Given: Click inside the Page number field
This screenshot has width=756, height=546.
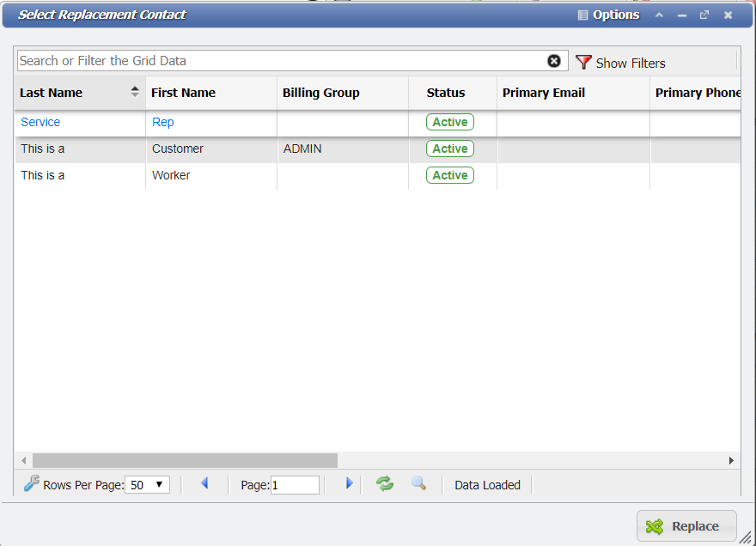Looking at the screenshot, I should click(x=295, y=484).
